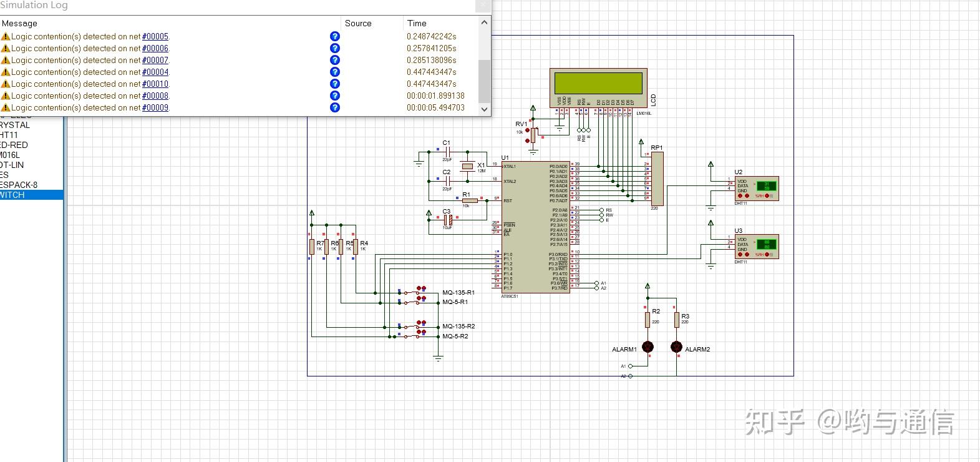Select the ALARM1 LED
The image size is (980, 462).
648,346
